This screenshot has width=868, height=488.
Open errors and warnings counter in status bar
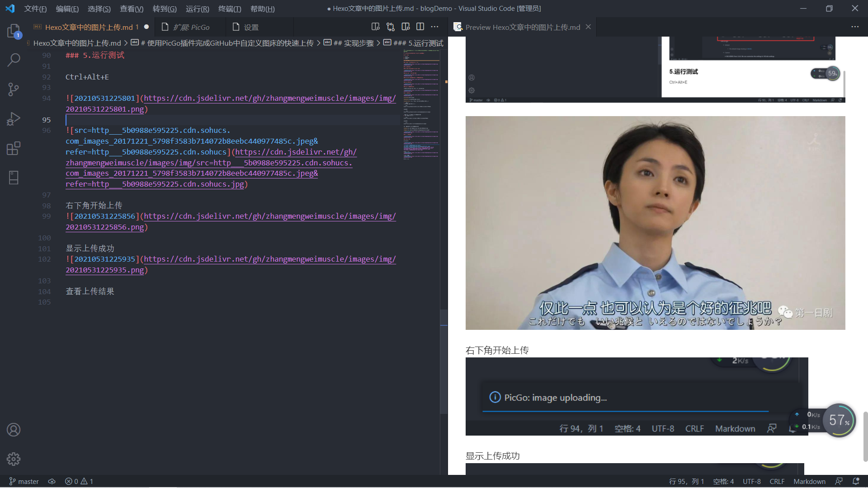point(79,481)
